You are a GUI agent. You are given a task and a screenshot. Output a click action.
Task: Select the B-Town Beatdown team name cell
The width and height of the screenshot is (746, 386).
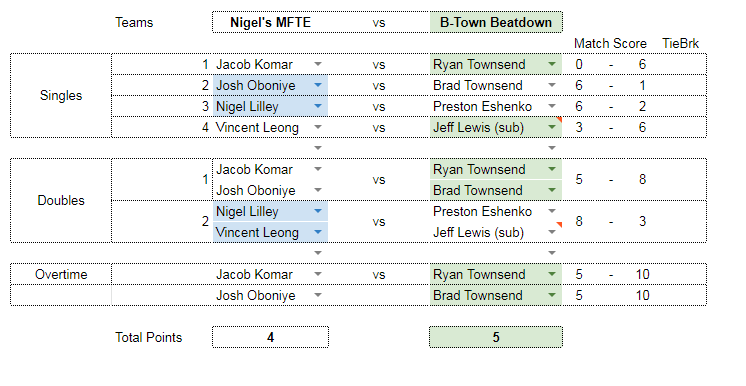496,22
